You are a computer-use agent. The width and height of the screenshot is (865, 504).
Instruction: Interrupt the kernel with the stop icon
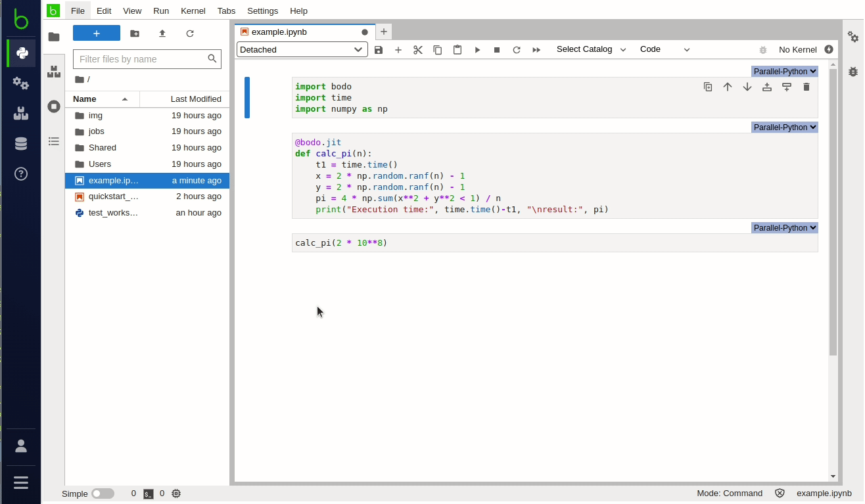(x=497, y=49)
